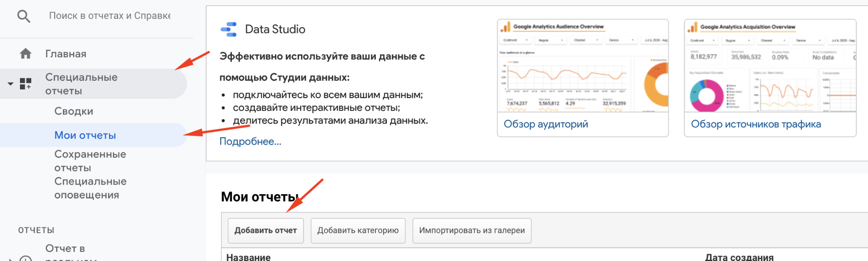Open Сохраненные отчеты in sidebar
Viewport: 868px width, 261px height.
point(90,161)
